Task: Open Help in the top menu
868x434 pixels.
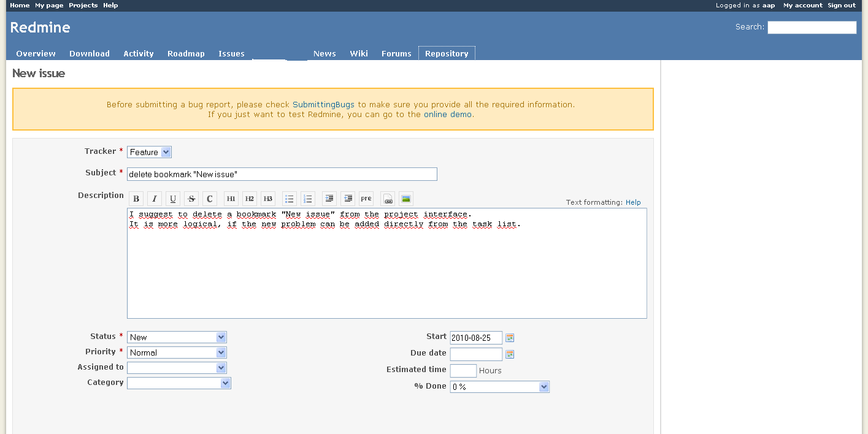Action: [110, 5]
